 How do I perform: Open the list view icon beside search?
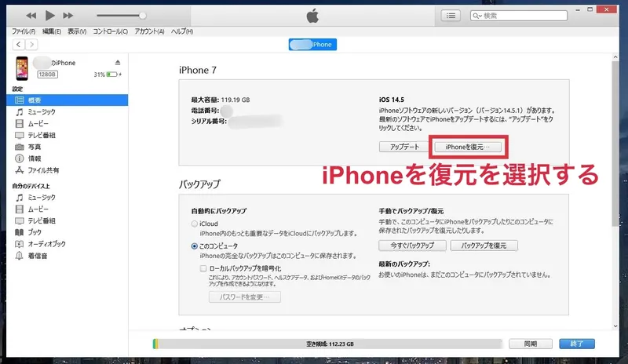(451, 15)
